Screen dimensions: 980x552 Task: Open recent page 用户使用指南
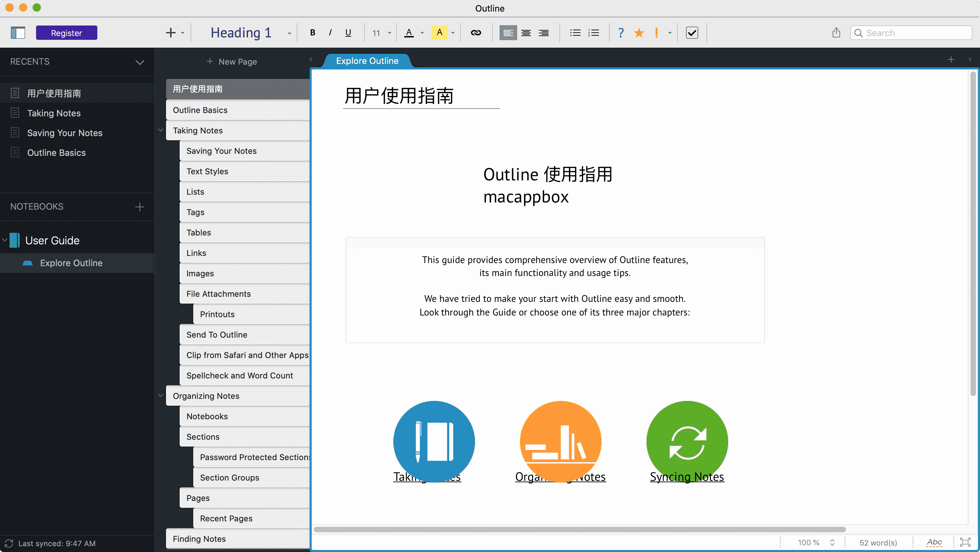pyautogui.click(x=77, y=93)
